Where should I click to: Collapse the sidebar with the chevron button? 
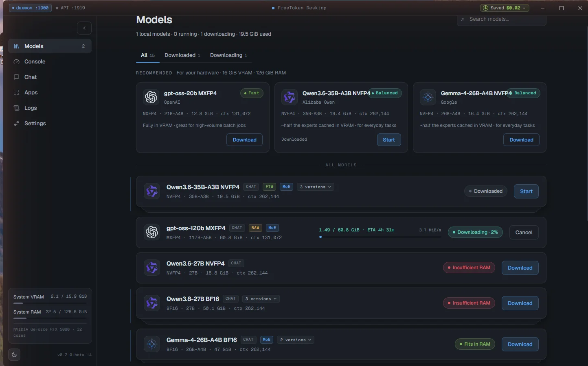pos(84,28)
